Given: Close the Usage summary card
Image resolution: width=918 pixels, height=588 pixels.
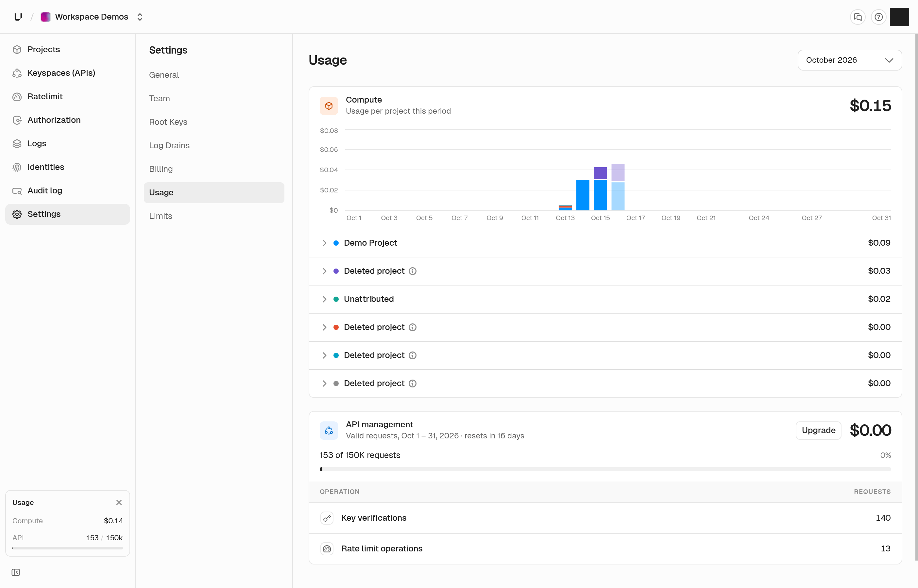Looking at the screenshot, I should tap(119, 502).
